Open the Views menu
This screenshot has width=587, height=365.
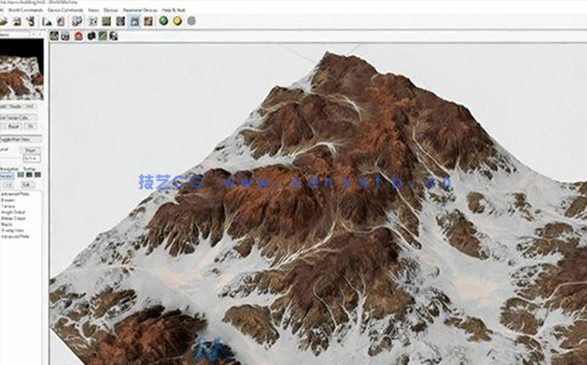(x=94, y=10)
